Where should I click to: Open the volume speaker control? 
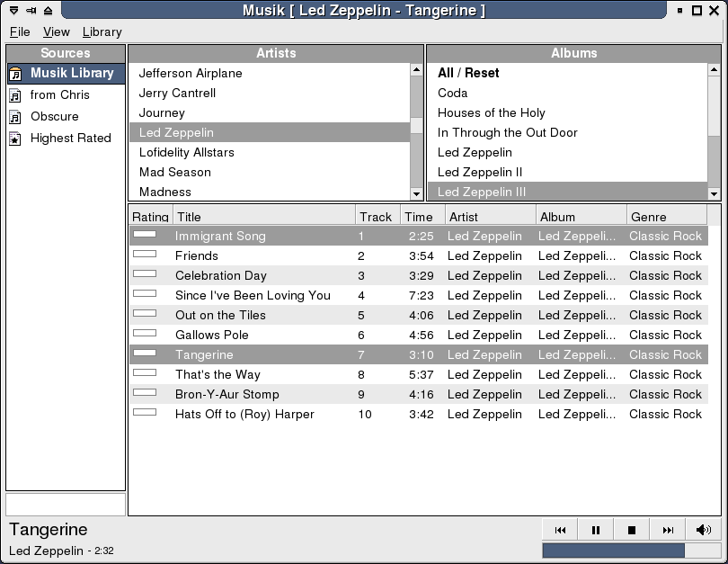click(x=704, y=530)
